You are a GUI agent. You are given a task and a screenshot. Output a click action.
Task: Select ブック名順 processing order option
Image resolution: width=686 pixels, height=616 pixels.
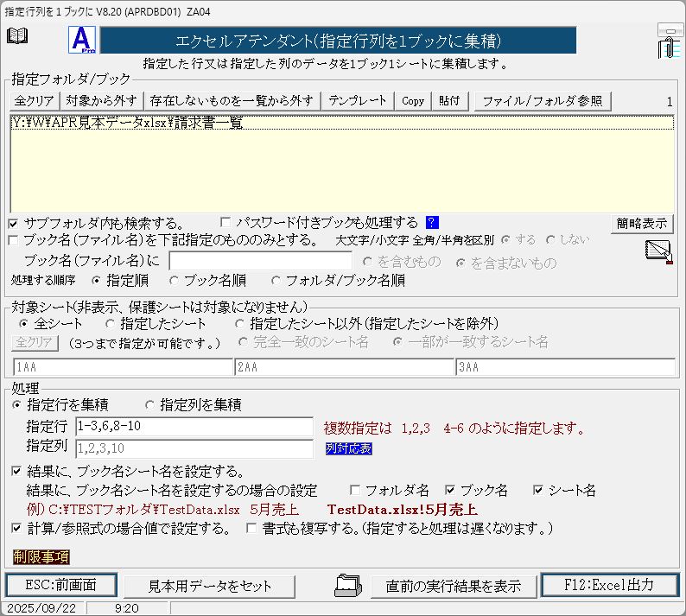click(x=175, y=280)
